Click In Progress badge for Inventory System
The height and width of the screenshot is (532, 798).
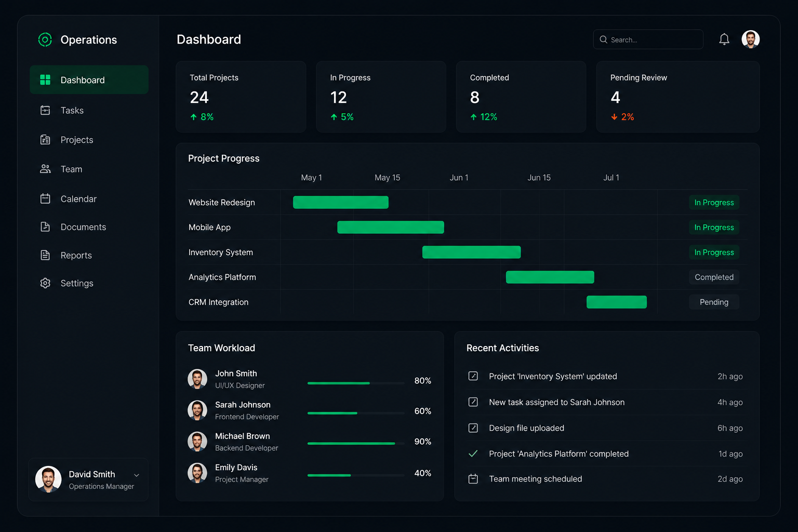[x=714, y=252]
